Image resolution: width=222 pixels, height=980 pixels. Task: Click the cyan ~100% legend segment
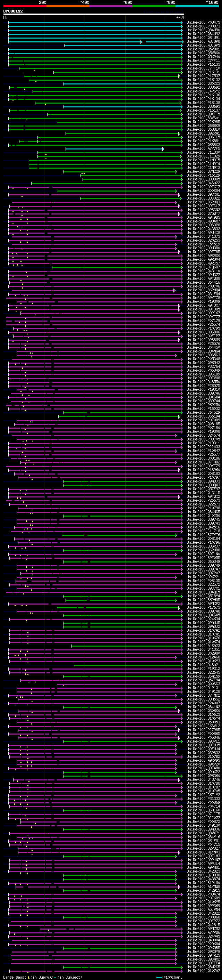[197, 6]
